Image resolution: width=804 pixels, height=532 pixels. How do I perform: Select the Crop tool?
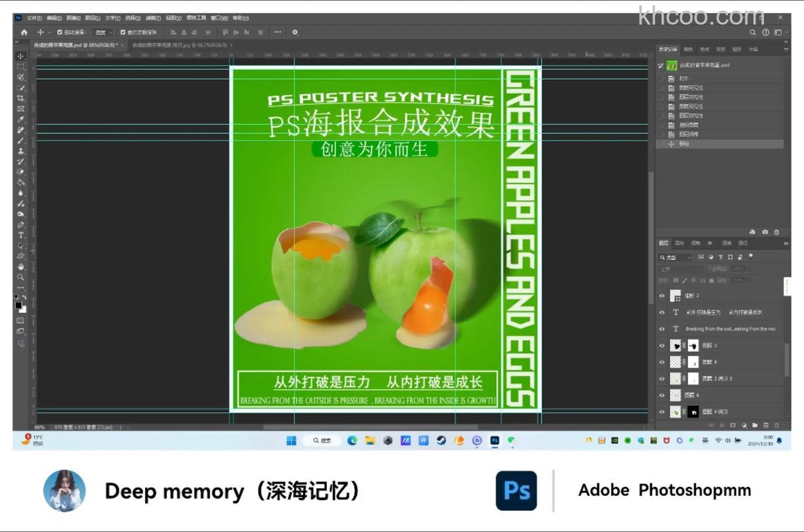pyautogui.click(x=21, y=98)
